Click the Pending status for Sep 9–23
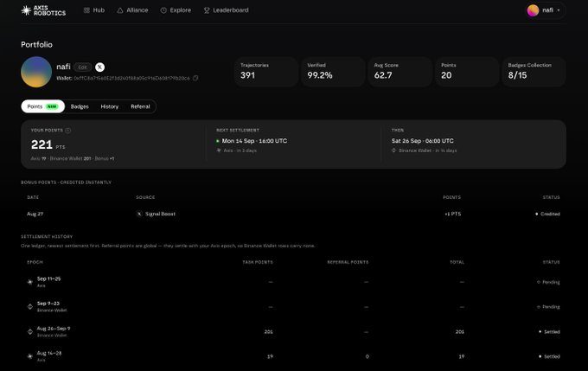Screen dimensions: 588x371 [x=548, y=307]
